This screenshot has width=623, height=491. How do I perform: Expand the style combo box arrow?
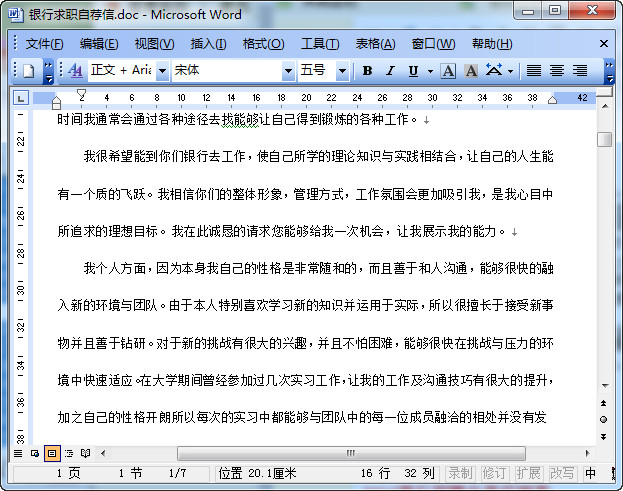(x=162, y=71)
